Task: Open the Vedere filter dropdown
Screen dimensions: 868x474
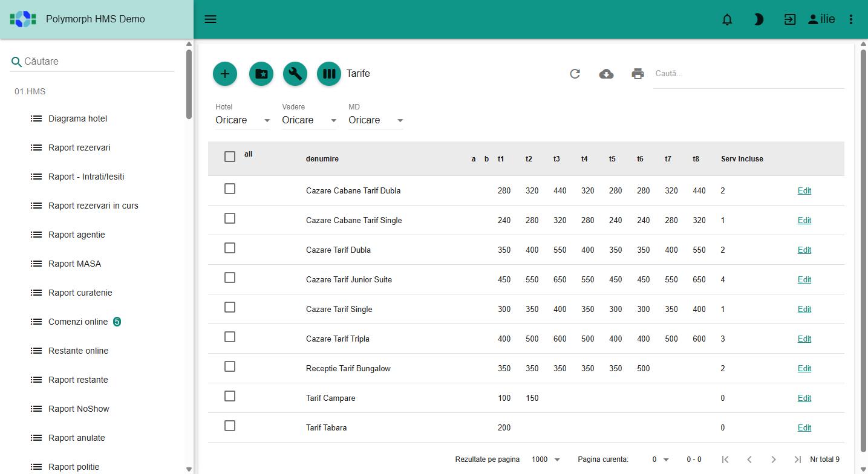Action: point(309,120)
